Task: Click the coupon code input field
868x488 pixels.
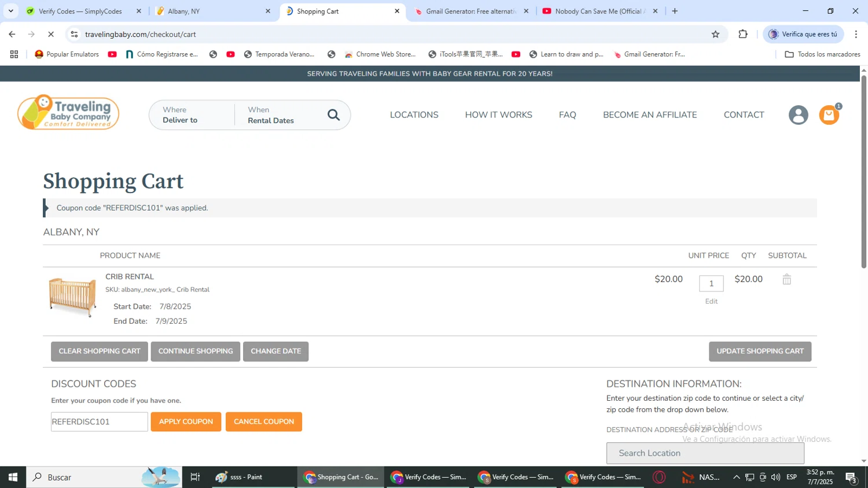Action: pos(100,422)
